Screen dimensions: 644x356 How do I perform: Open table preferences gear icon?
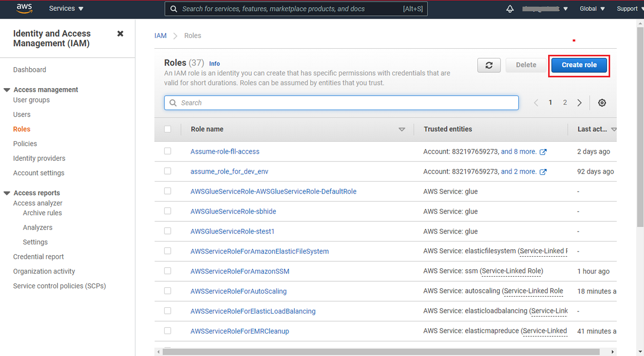pos(602,103)
